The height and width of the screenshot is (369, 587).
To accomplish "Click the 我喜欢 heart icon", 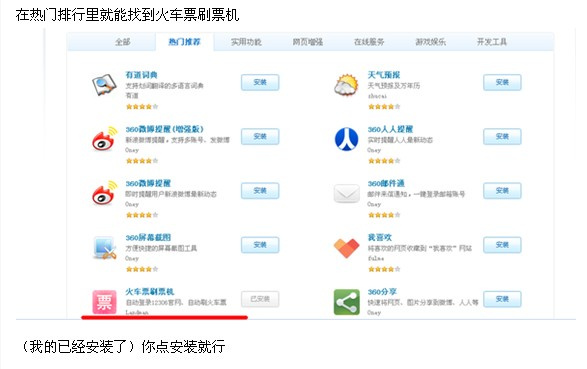I will [x=346, y=248].
